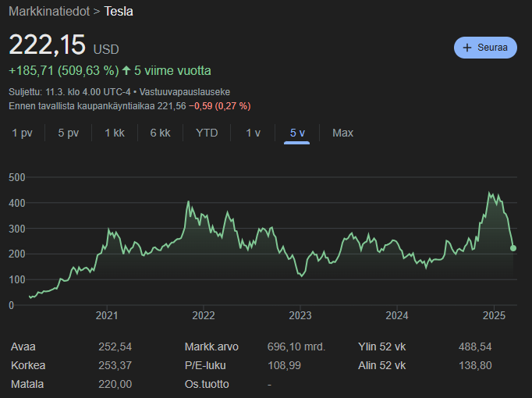Image resolution: width=532 pixels, height=398 pixels.
Task: Click the Matala value 220,00
Action: pyautogui.click(x=115, y=384)
